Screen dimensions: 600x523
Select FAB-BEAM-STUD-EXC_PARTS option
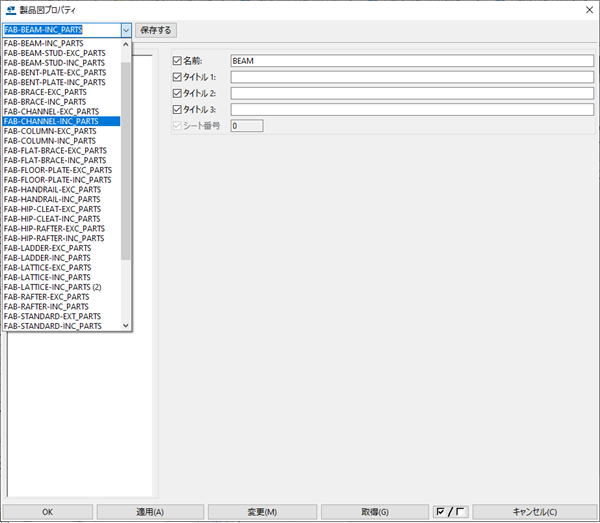pos(62,53)
